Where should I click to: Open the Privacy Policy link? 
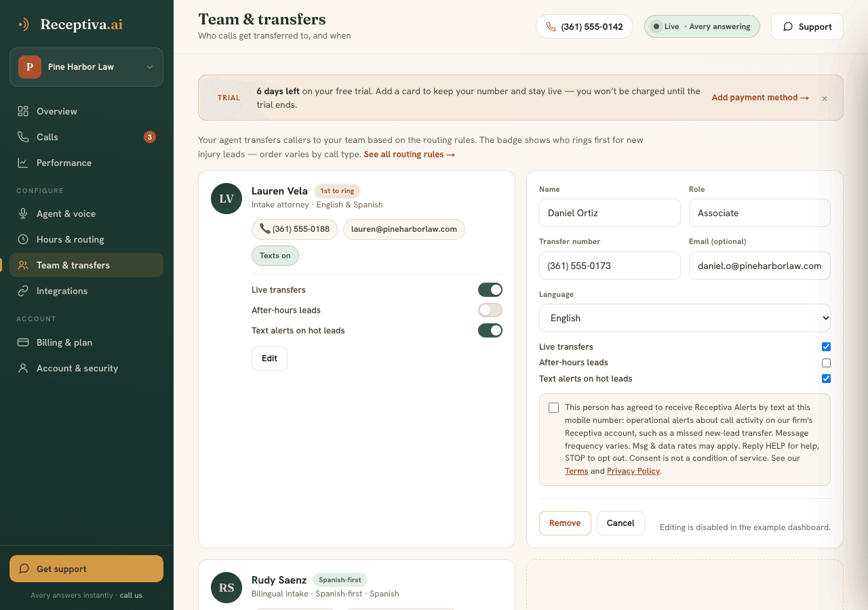click(x=633, y=471)
